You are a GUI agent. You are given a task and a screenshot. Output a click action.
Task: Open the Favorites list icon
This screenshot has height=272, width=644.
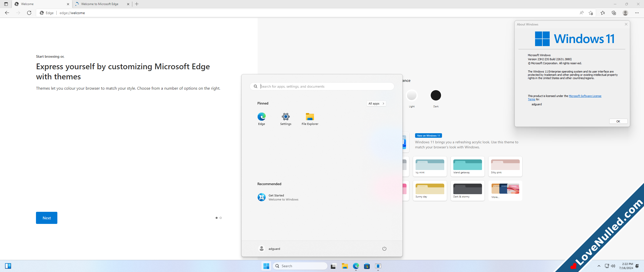[603, 13]
